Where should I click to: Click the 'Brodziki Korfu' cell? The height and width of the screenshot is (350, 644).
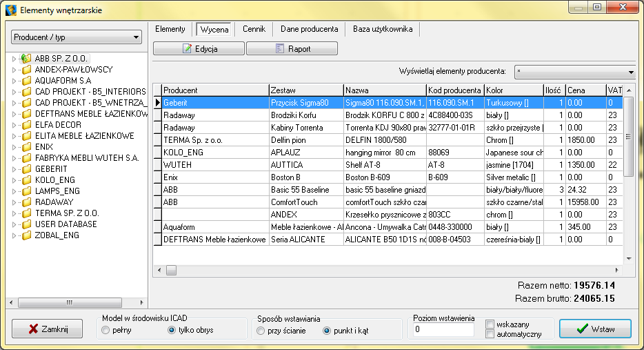tap(306, 115)
